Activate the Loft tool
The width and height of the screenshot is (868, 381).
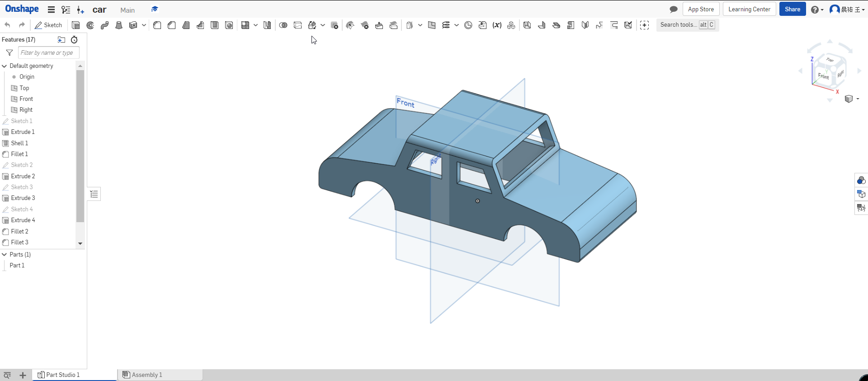tap(119, 25)
